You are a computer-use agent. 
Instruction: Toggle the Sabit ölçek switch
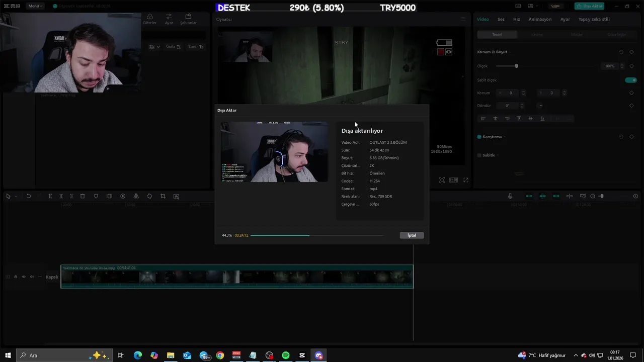pos(631,80)
